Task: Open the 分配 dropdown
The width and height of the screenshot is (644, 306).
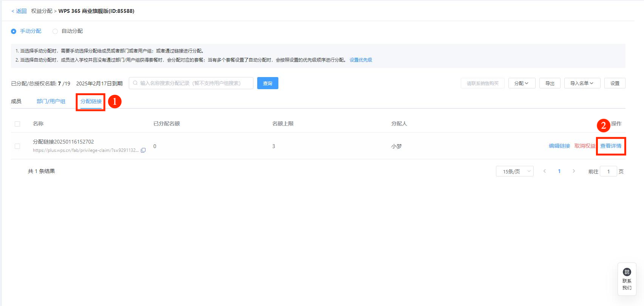Action: point(522,83)
